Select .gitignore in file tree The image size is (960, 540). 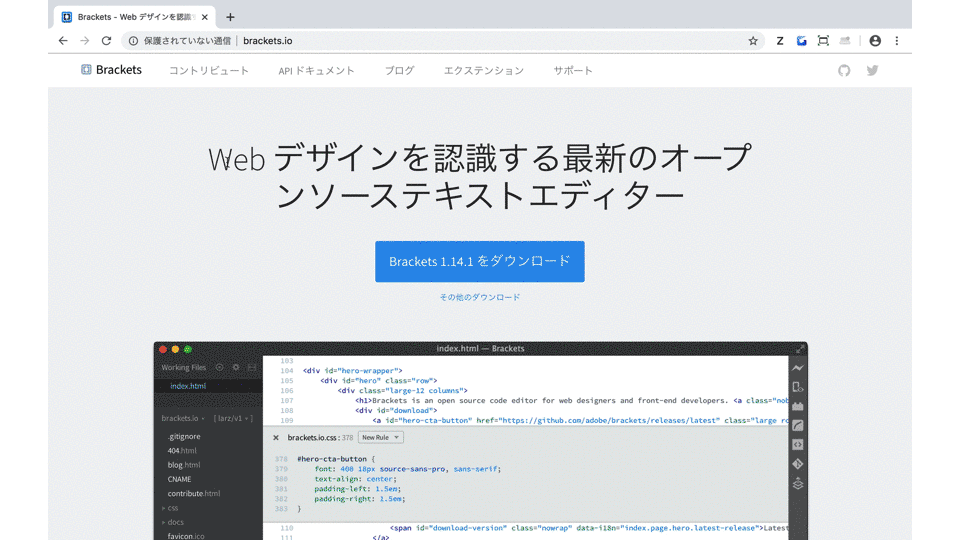point(184,437)
